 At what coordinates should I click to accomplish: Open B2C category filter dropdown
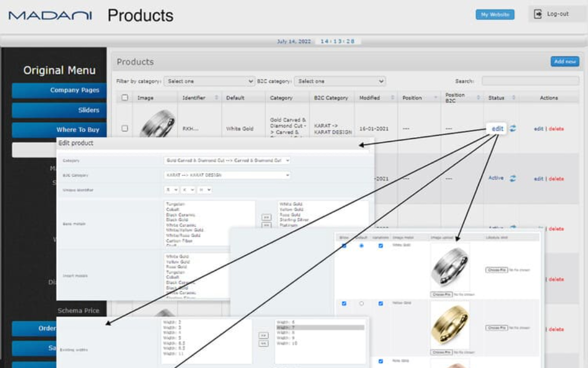click(x=340, y=82)
